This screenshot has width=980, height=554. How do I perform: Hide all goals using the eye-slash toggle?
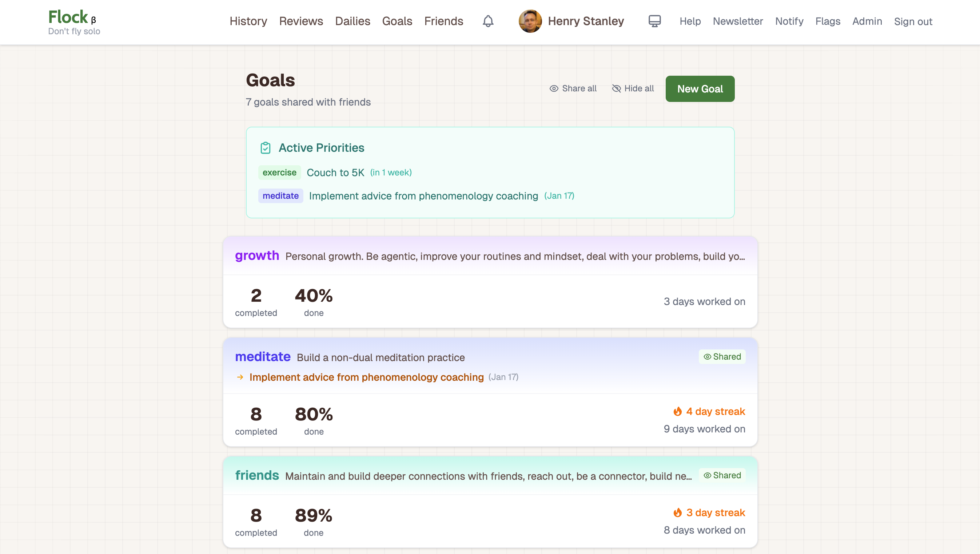pos(633,88)
